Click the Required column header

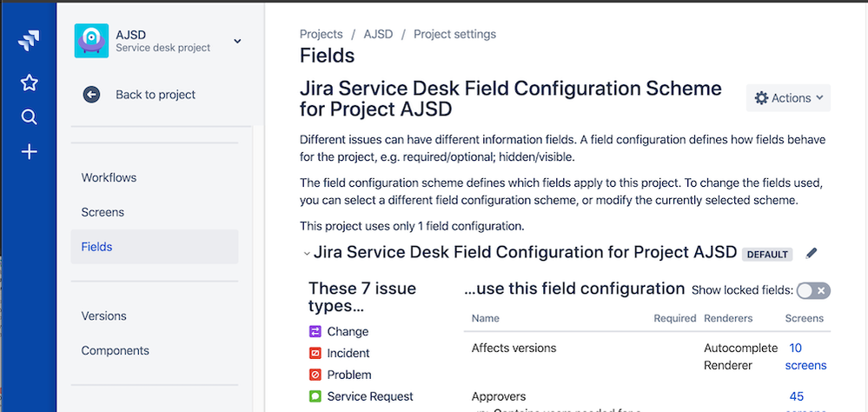(675, 318)
